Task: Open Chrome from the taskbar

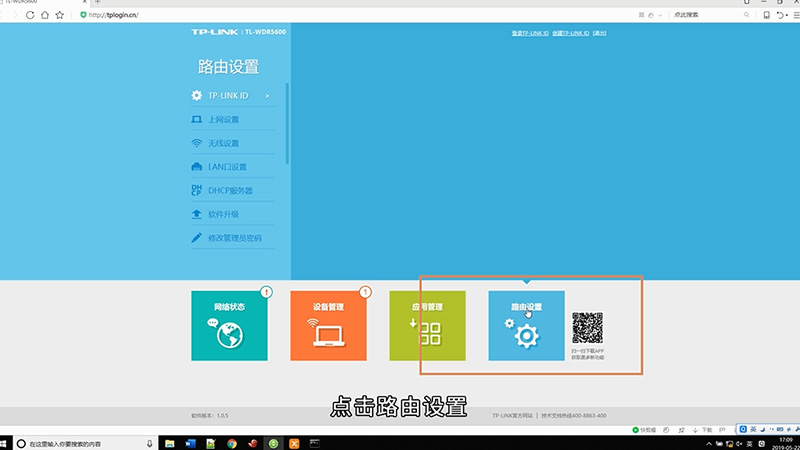Action: click(x=232, y=443)
